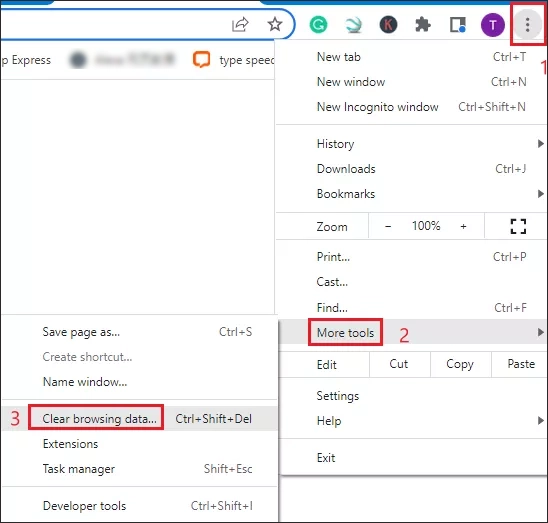Select New tab from the menu

411,57
